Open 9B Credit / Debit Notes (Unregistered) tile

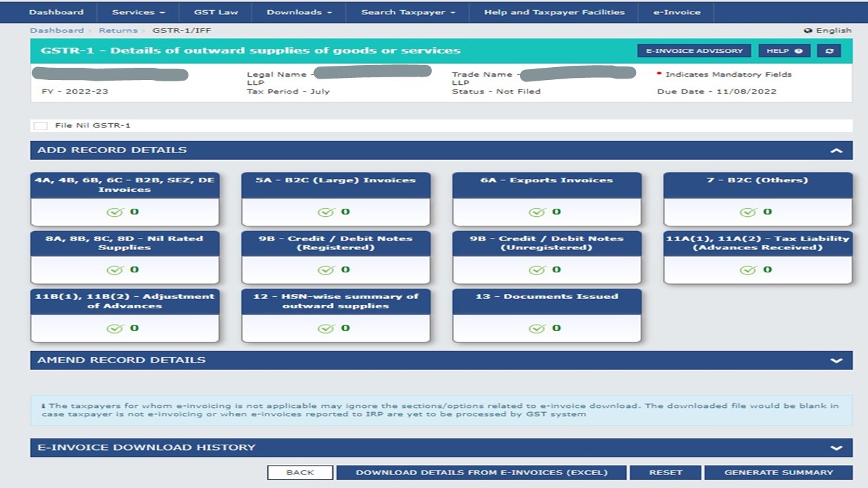pyautogui.click(x=547, y=257)
